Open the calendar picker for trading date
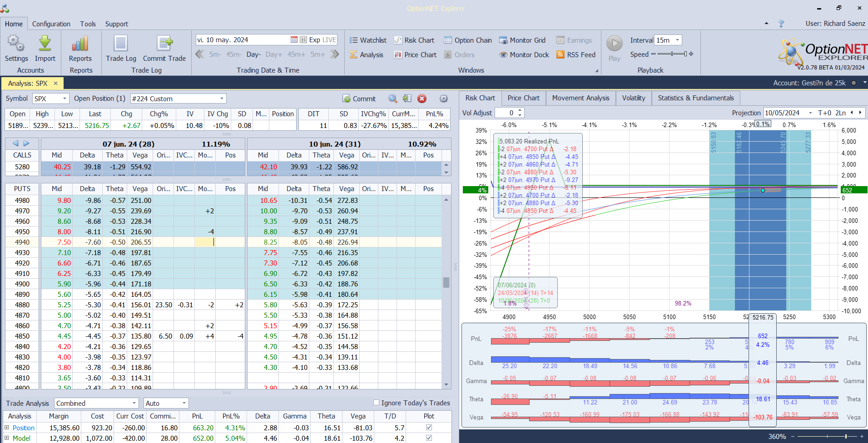The image size is (868, 443). pos(294,40)
